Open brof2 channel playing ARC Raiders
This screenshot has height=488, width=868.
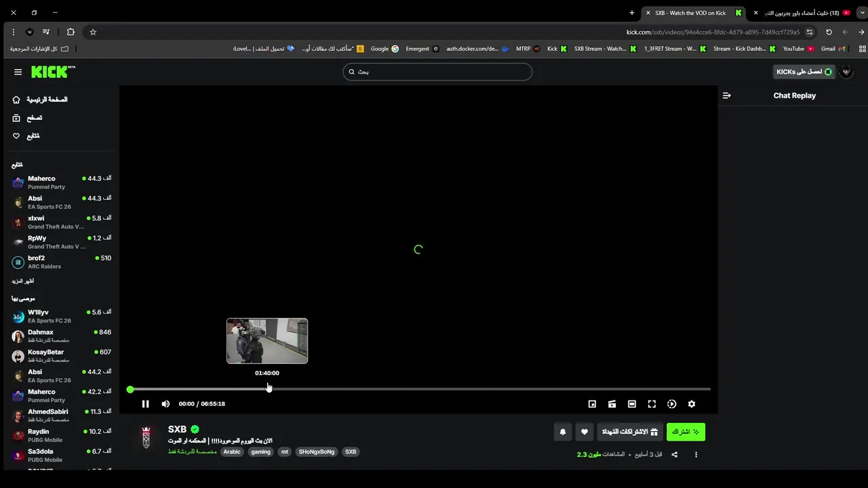pos(61,262)
